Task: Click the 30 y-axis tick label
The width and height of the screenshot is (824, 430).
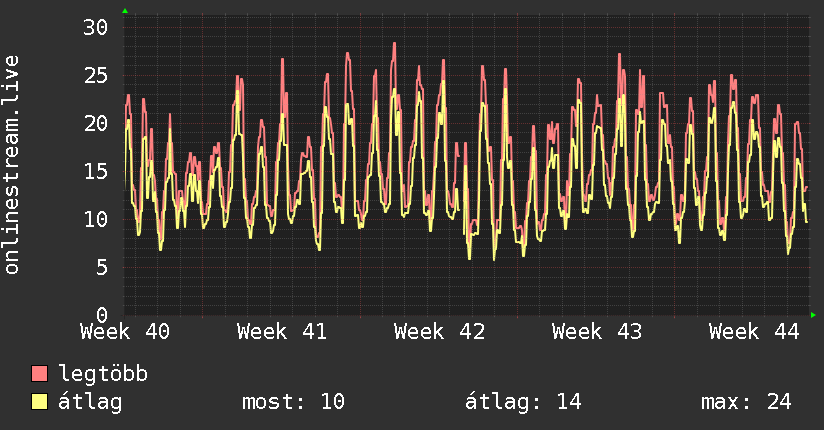Action: (96, 27)
